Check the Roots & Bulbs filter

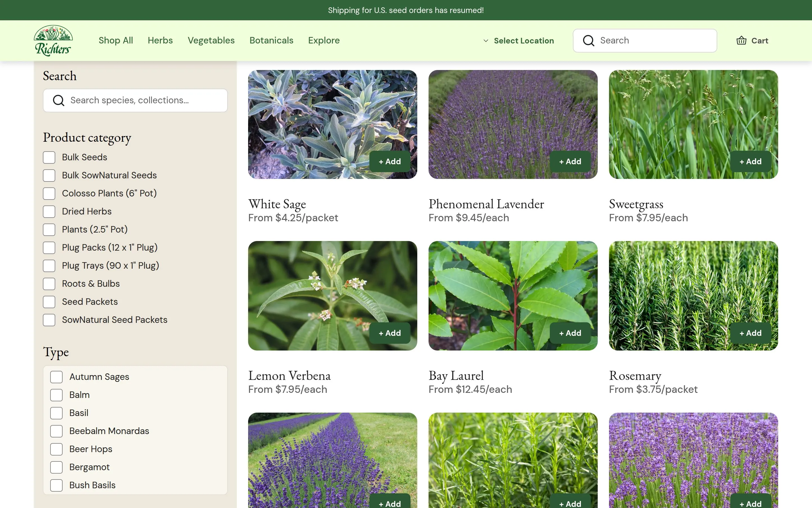pos(49,284)
